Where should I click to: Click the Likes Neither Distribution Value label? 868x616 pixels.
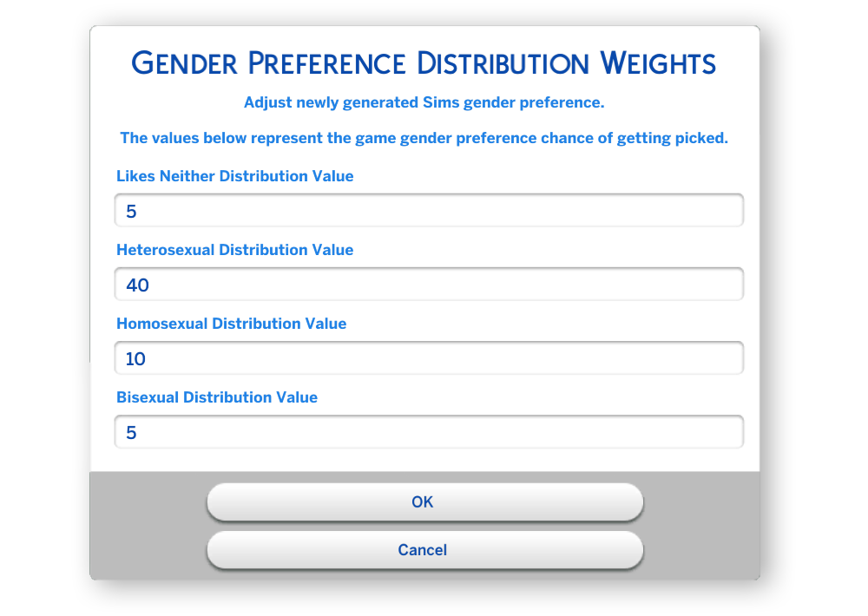(x=234, y=176)
